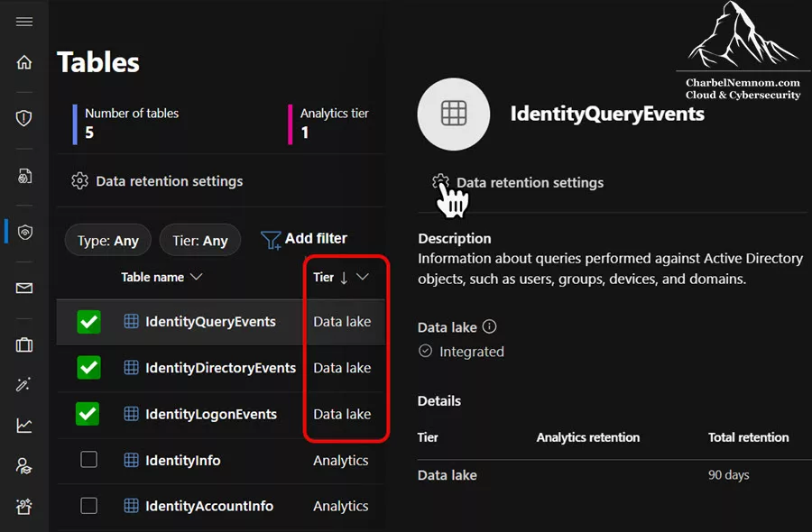Image resolution: width=812 pixels, height=532 pixels.
Task: Click the Analytics retention column header
Action: pyautogui.click(x=588, y=437)
